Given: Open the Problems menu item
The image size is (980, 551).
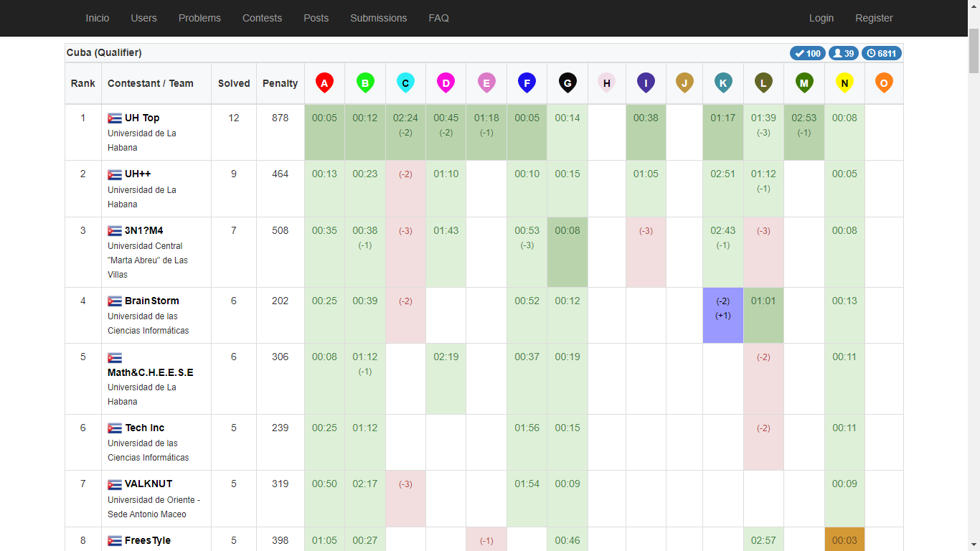Looking at the screenshot, I should click(x=199, y=18).
